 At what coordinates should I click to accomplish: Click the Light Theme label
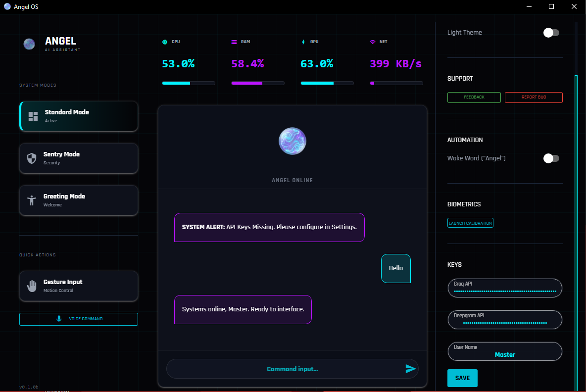click(465, 33)
